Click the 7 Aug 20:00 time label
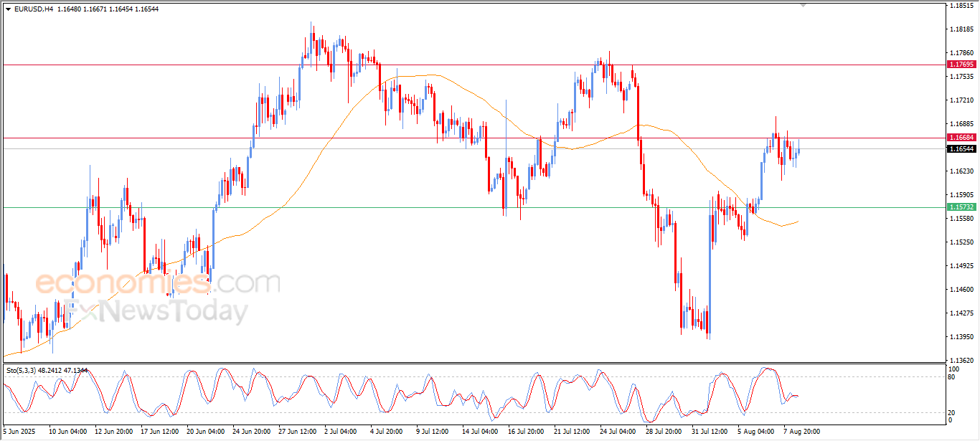This screenshot has width=980, height=441. coord(802,432)
